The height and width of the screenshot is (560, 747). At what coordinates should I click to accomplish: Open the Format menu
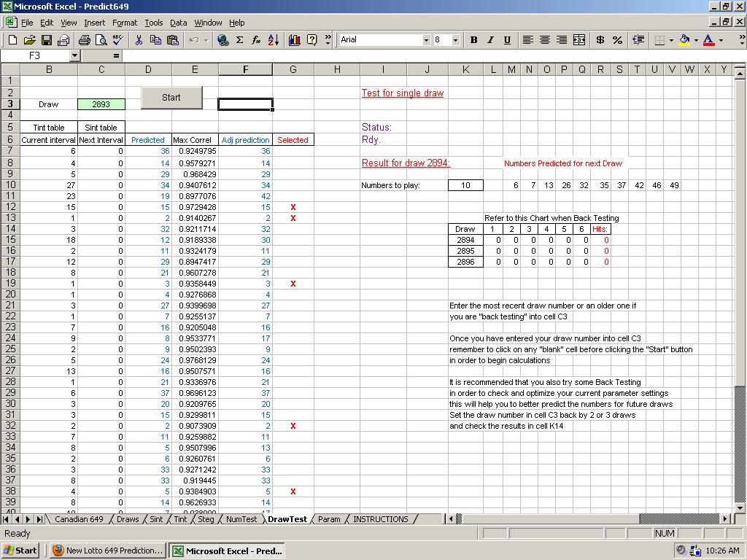[x=124, y=23]
